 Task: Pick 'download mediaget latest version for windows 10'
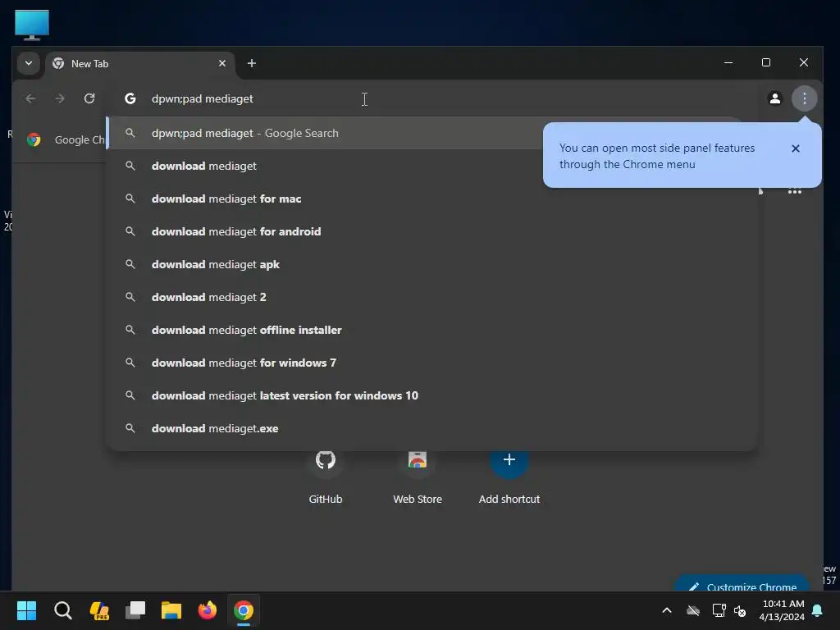point(431,395)
